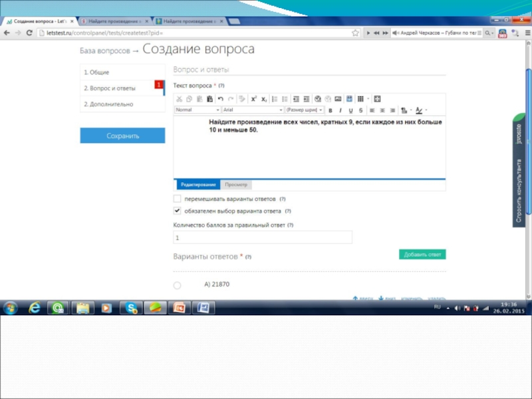The height and width of the screenshot is (399, 532).
Task: Undo the last edit in the editor
Action: (221, 99)
